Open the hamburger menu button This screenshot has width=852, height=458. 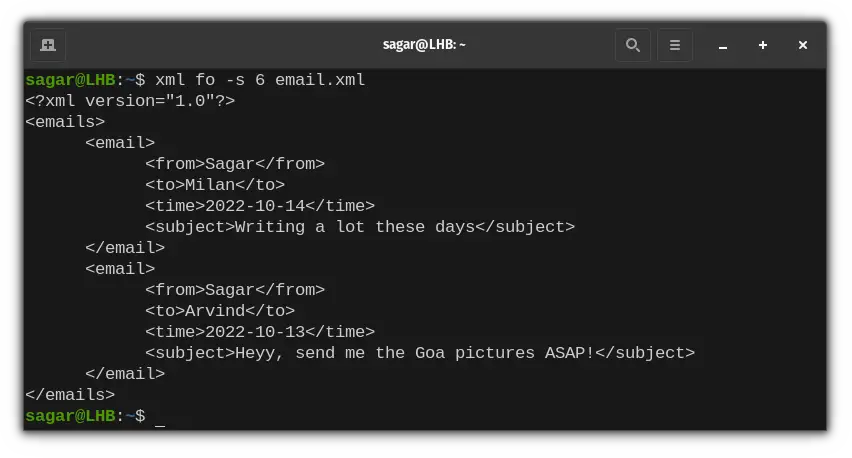[675, 45]
